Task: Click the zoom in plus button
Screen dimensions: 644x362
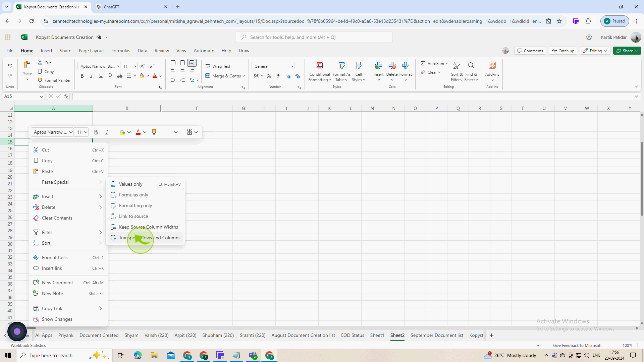Action: [638, 345]
